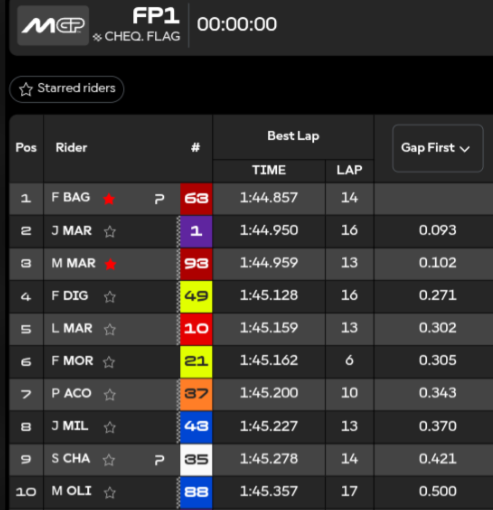
Task: Click the Gap First chevron arrow
Action: [x=465, y=149]
